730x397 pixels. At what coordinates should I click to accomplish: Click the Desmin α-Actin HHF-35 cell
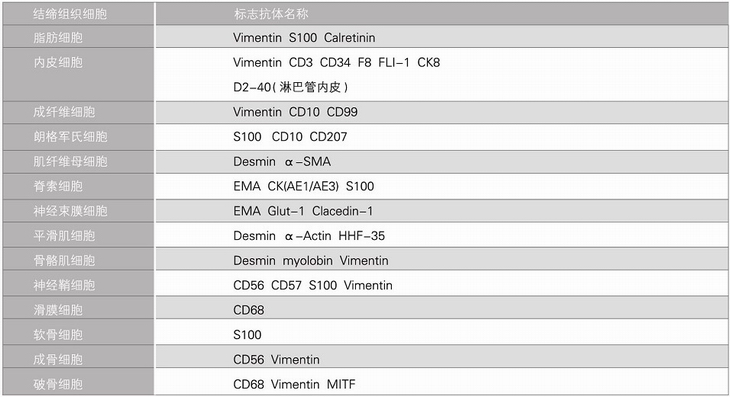442,236
